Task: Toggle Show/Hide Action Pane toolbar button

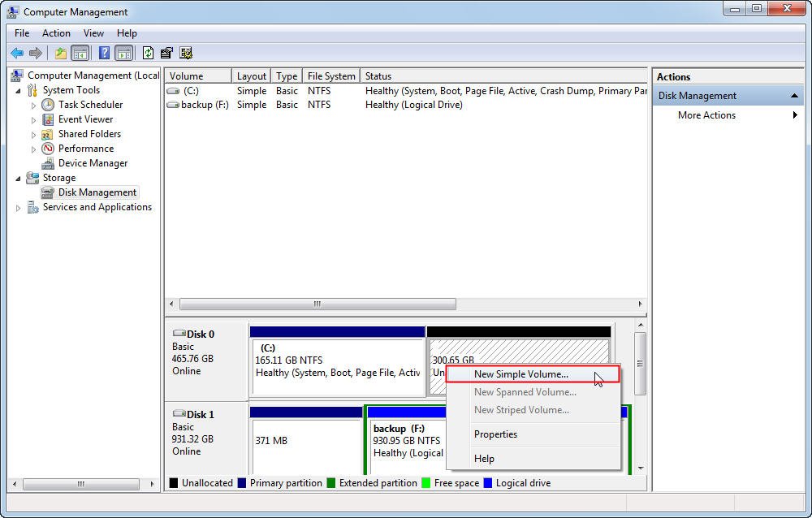Action: coord(123,53)
